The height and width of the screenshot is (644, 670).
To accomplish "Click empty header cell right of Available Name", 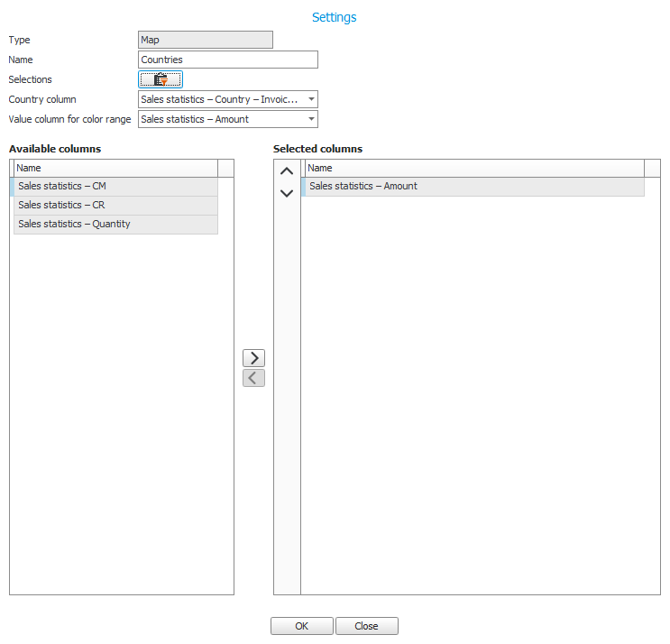I will pos(225,168).
